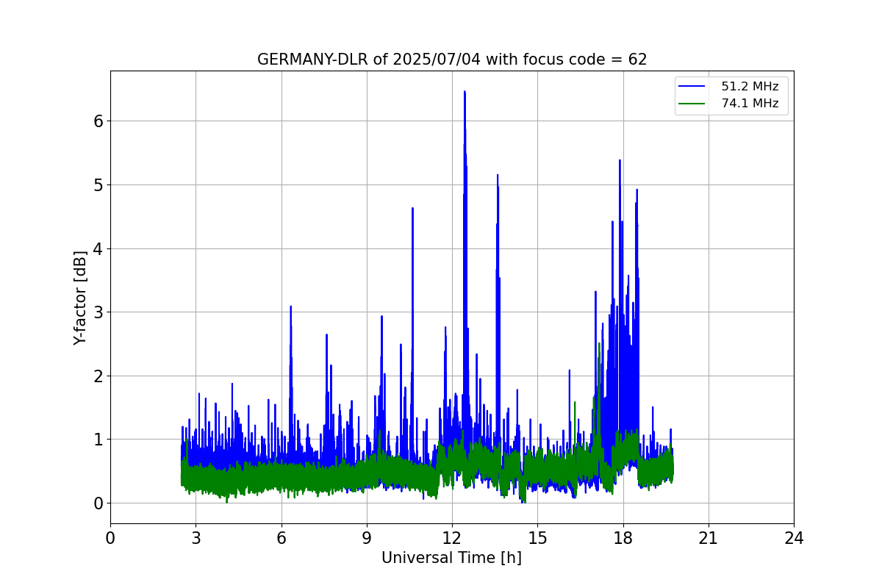Screen dimensions: 882x588
Task: Click y-axis tick label '6'
Action: point(98,121)
